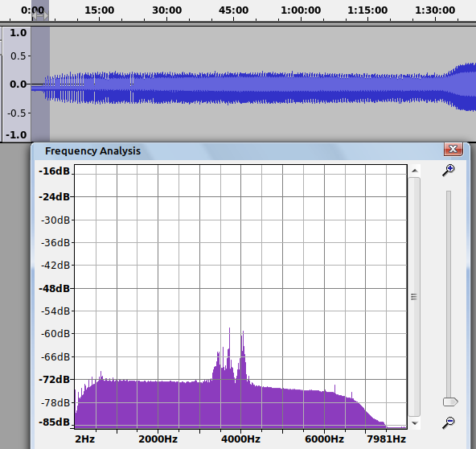Viewport: 476px width, 449px height.
Task: Zoom out of the frequency plot
Action: [449, 422]
